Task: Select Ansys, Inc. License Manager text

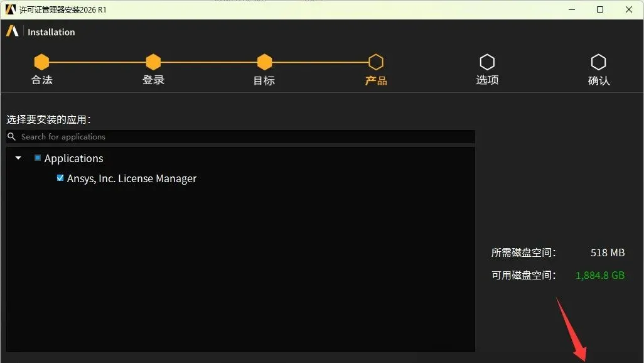Action: [x=132, y=178]
